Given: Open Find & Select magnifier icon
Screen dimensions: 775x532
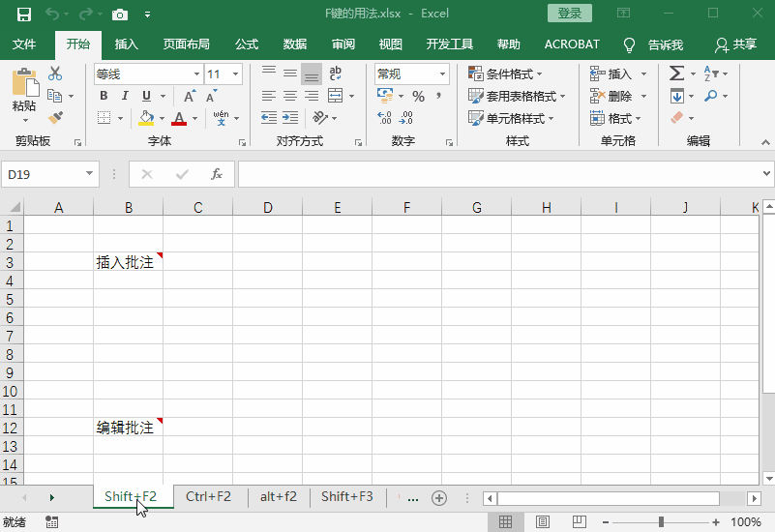Looking at the screenshot, I should click(711, 96).
